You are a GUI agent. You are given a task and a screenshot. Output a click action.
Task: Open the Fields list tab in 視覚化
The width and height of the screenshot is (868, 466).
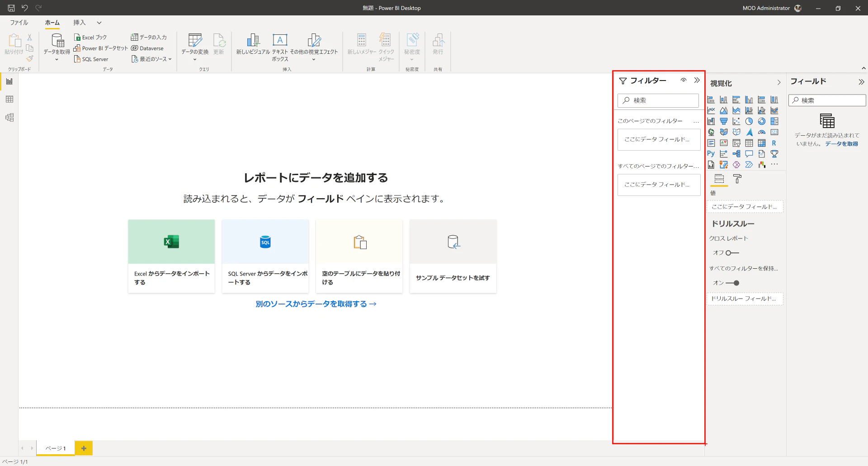tap(719, 179)
